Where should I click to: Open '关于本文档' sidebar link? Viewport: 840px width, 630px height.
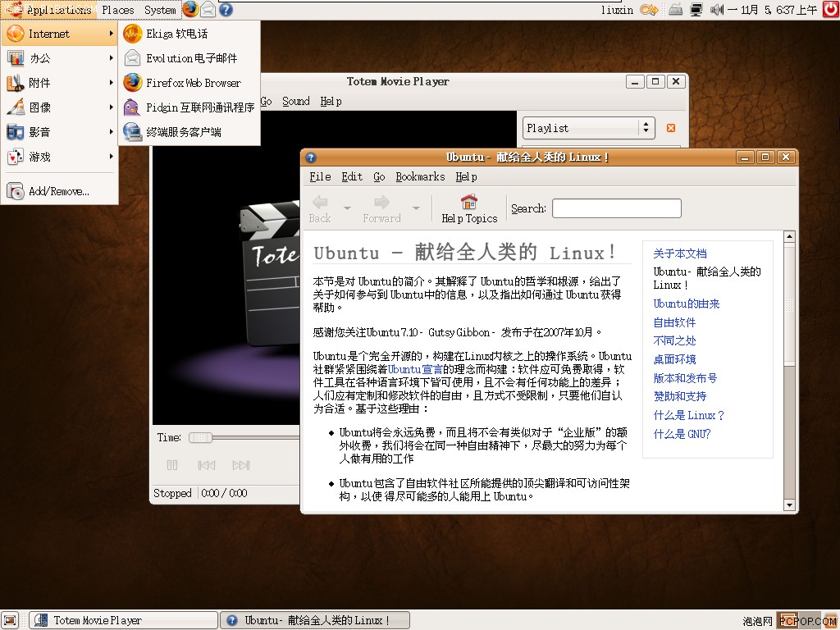coord(680,253)
